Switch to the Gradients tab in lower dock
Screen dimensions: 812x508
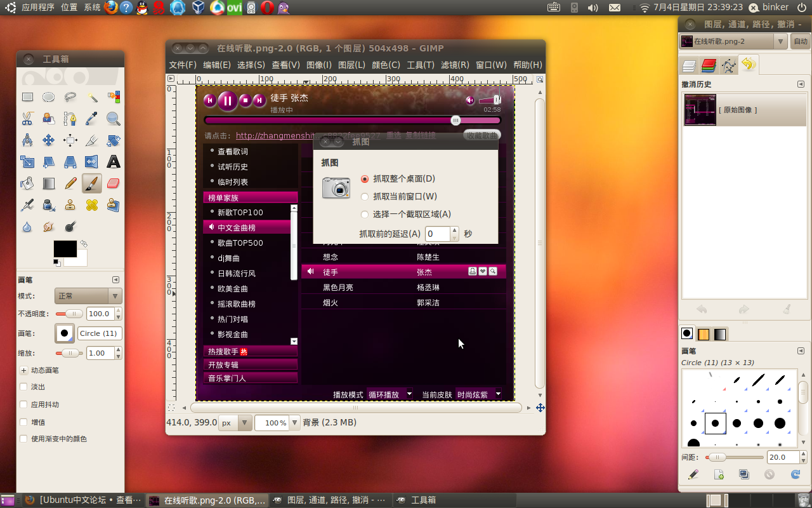720,334
